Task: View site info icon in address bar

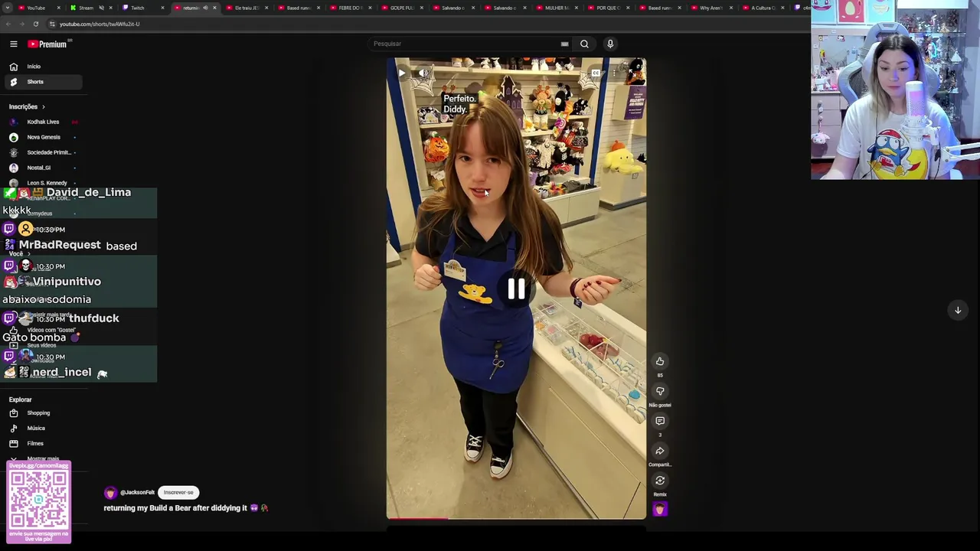Action: point(52,24)
